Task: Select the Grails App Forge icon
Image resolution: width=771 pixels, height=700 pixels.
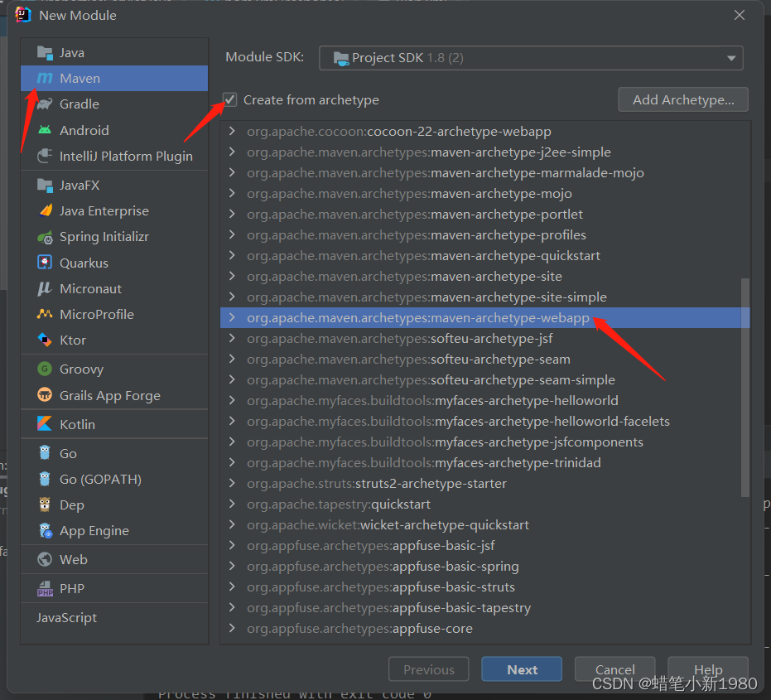Action: (x=45, y=395)
